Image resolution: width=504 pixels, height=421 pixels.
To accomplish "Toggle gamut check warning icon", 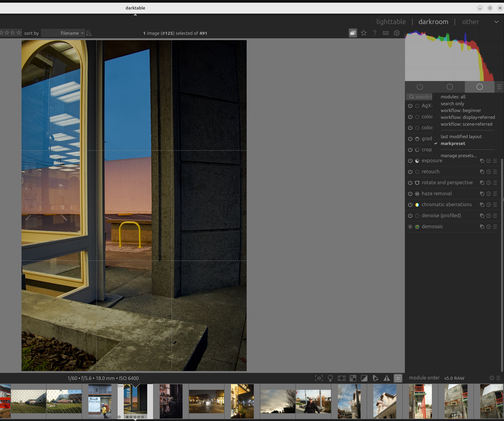I will pos(387,378).
